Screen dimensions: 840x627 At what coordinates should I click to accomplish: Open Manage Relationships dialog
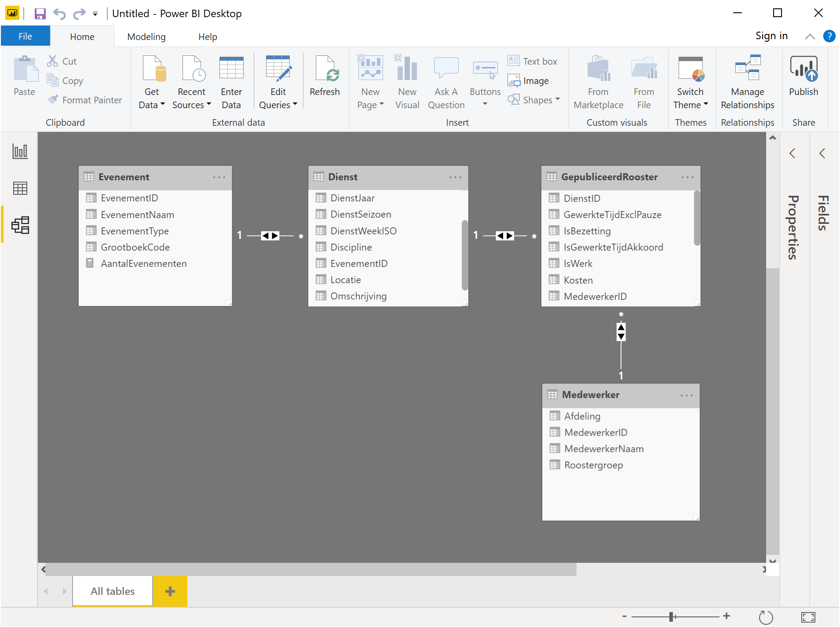coord(748,82)
